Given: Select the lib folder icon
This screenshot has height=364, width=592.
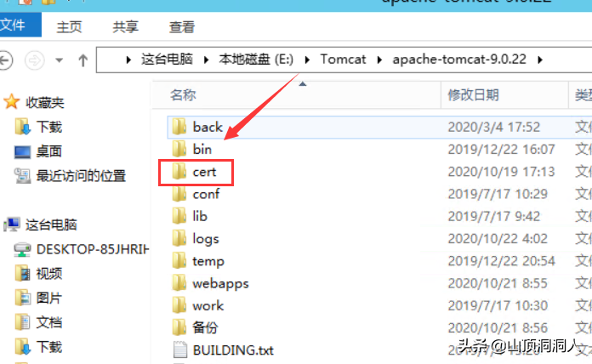Looking at the screenshot, I should pos(179,216).
